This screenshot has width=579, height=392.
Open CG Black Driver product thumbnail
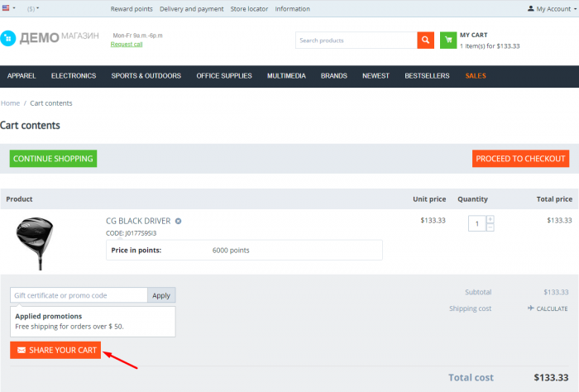pyautogui.click(x=36, y=243)
